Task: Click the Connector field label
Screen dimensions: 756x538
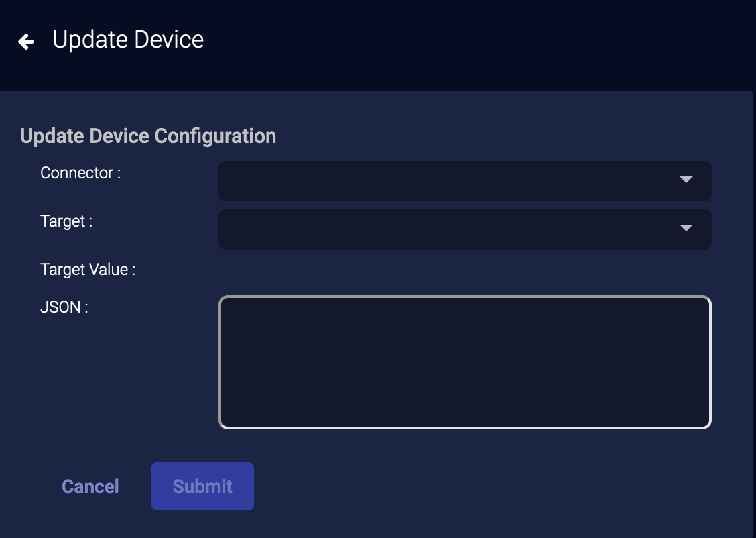Action: click(x=80, y=173)
